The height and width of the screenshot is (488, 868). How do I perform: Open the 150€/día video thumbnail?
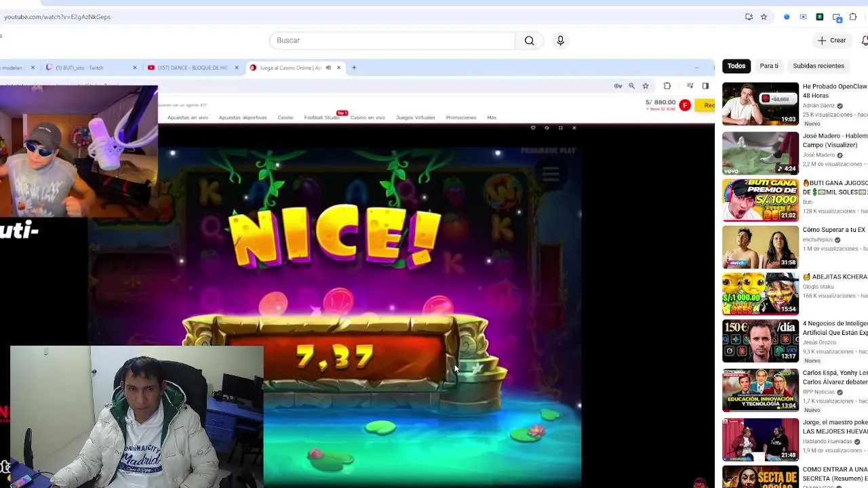tap(760, 341)
